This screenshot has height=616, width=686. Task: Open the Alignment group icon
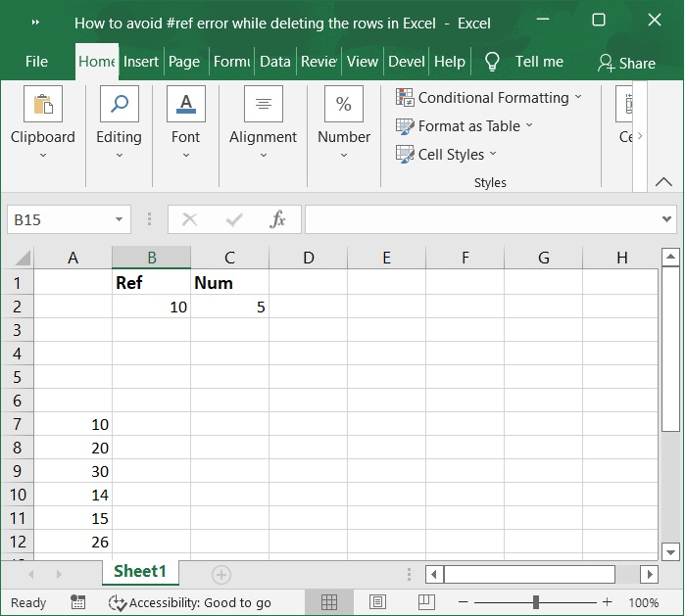pyautogui.click(x=263, y=104)
